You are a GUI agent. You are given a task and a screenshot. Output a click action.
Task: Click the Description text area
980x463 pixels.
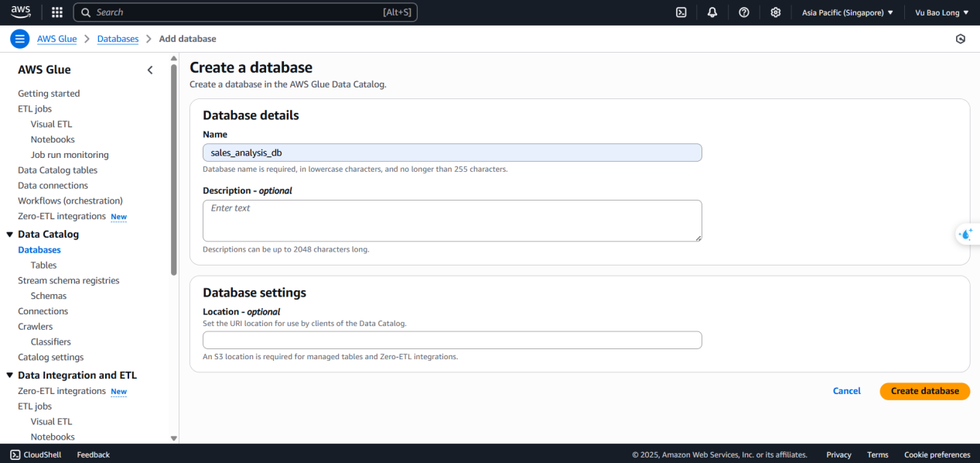tap(452, 221)
